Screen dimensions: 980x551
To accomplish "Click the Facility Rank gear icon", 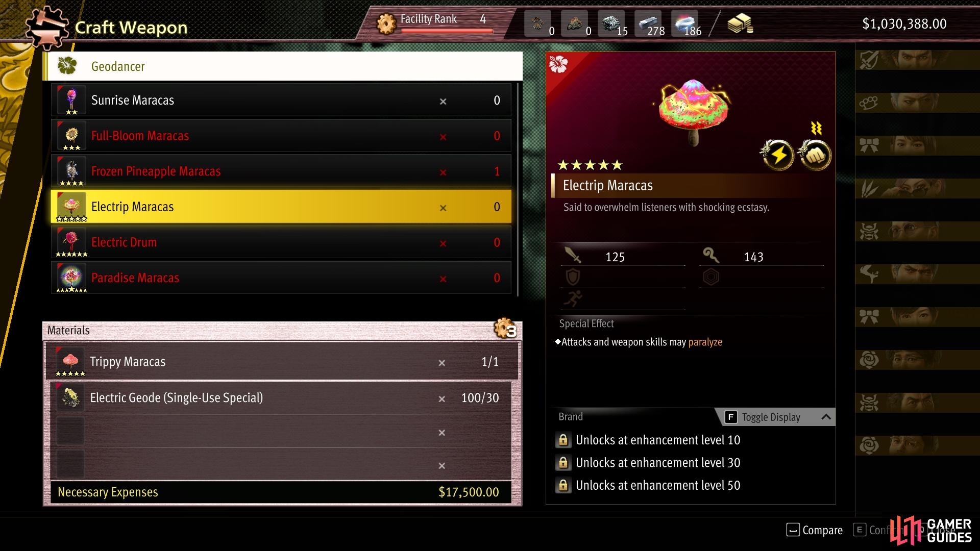I will [x=386, y=23].
